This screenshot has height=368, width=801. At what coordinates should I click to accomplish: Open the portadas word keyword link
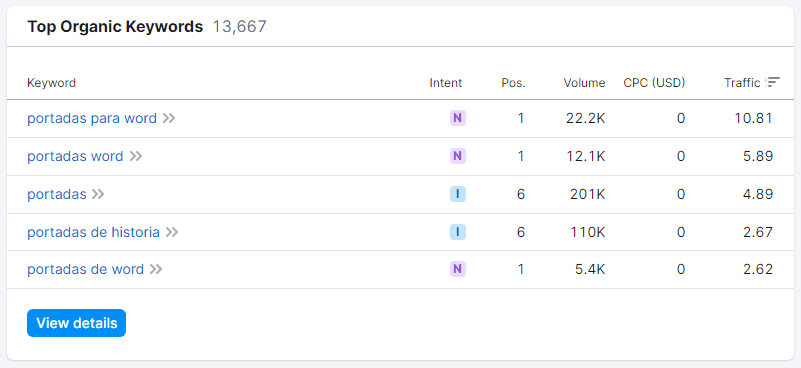click(x=75, y=156)
